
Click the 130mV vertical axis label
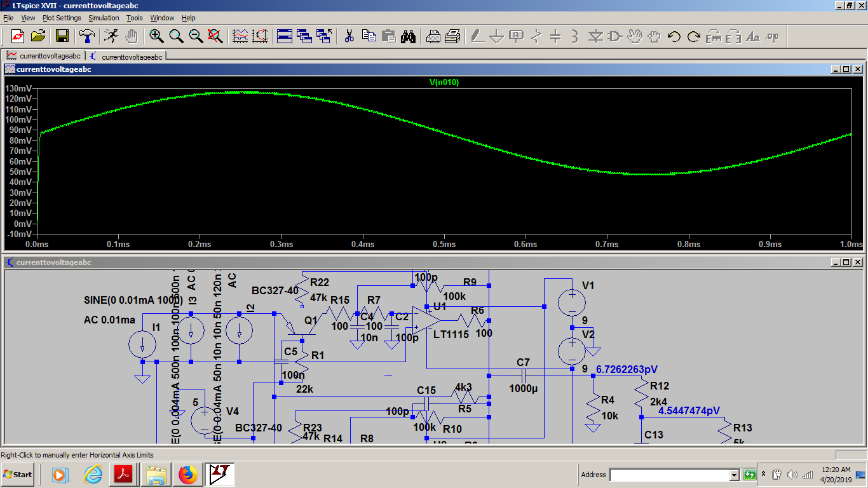18,88
